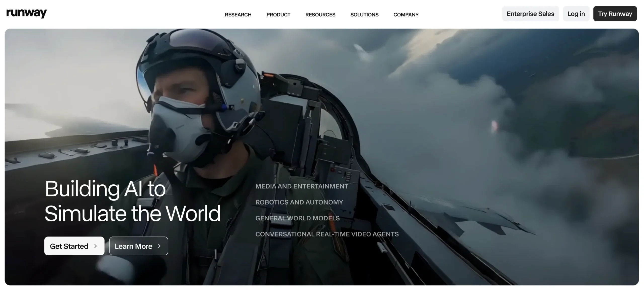The image size is (644, 307).
Task: Select Robotics and Autonomy category
Action: [x=299, y=202]
